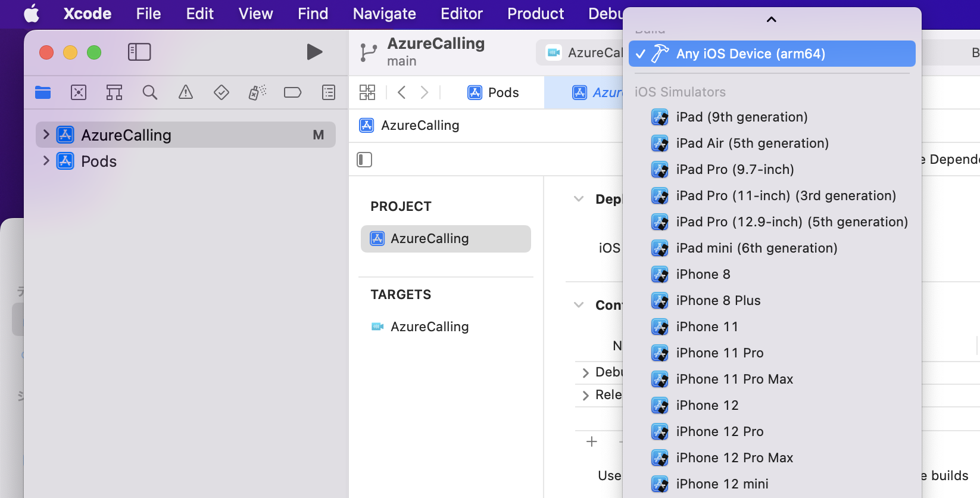Open the Debug navigator spray icon
Screen dimensions: 980x498
(257, 92)
